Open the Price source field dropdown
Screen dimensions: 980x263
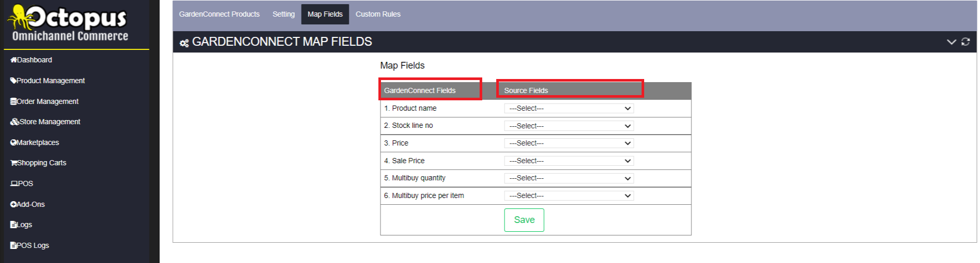(x=569, y=143)
